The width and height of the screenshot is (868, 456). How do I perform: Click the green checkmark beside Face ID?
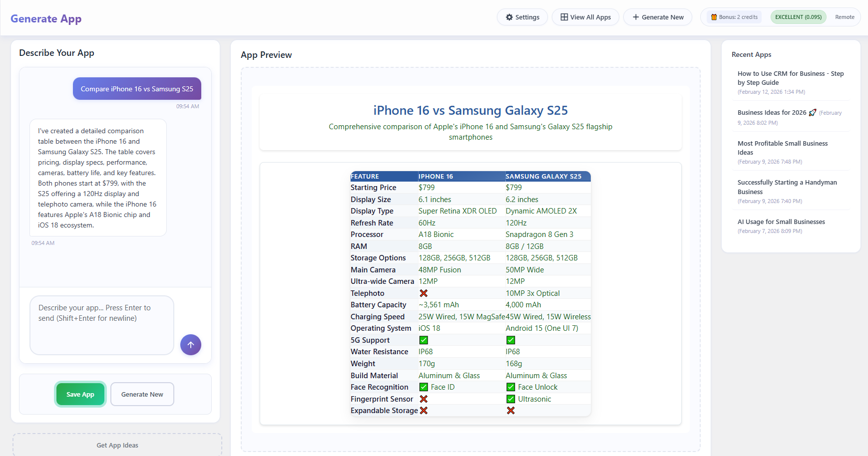pyautogui.click(x=424, y=387)
